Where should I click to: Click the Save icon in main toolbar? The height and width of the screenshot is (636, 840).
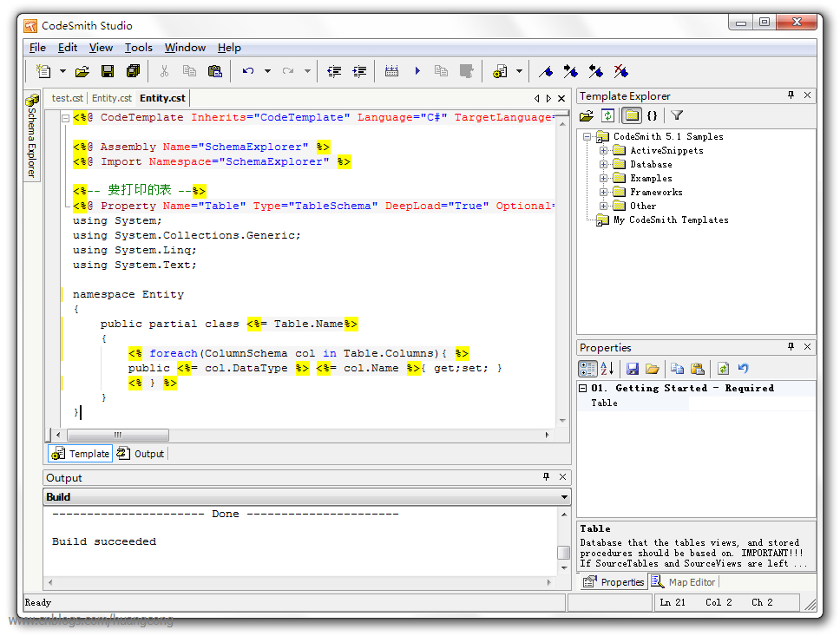108,71
